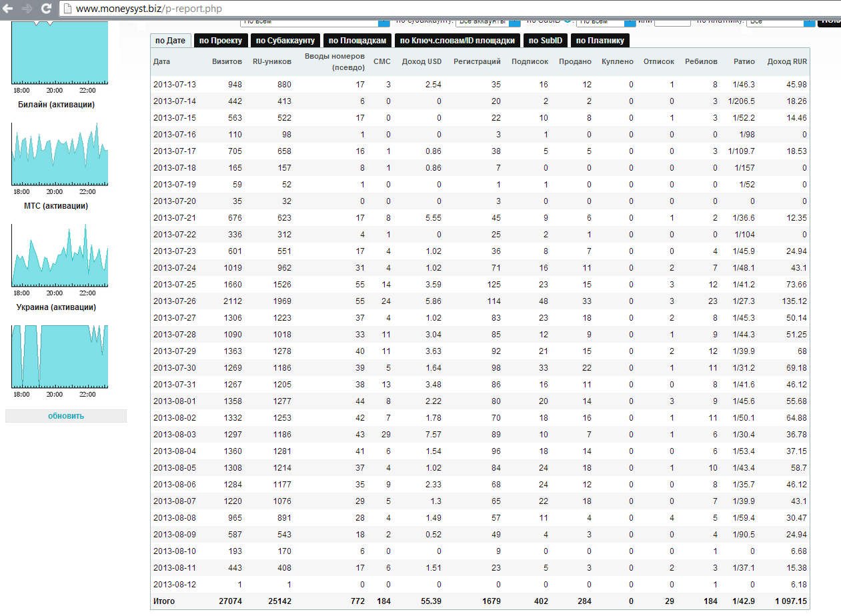Screen dimensions: 841x616
Task: Expand the «Все аккаунты» subaccount dropdown
Action: click(x=514, y=21)
